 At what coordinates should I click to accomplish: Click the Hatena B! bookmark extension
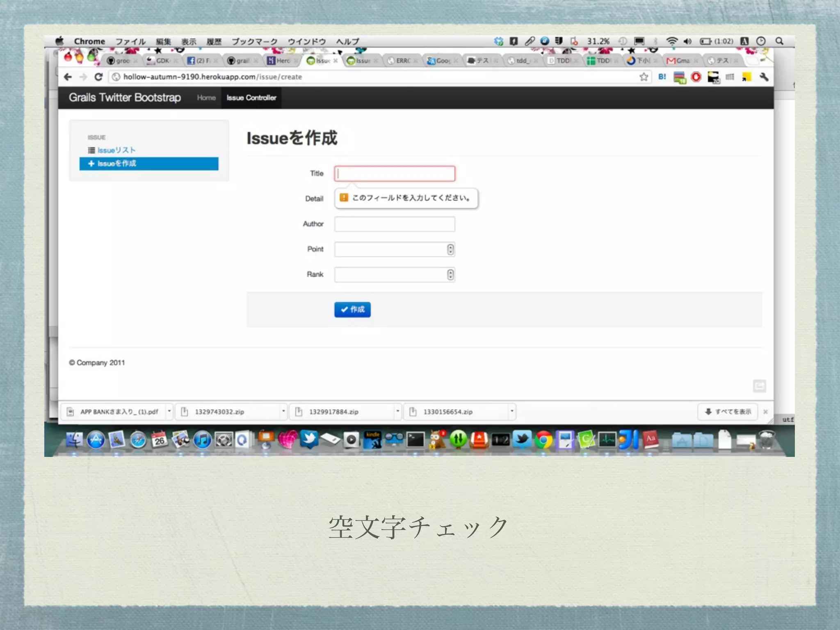pyautogui.click(x=662, y=77)
